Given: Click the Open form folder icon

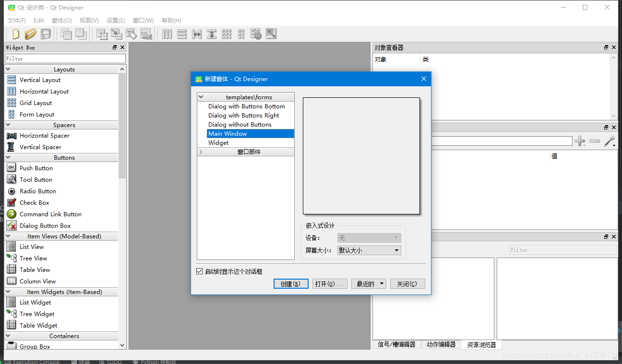Looking at the screenshot, I should pos(31,34).
